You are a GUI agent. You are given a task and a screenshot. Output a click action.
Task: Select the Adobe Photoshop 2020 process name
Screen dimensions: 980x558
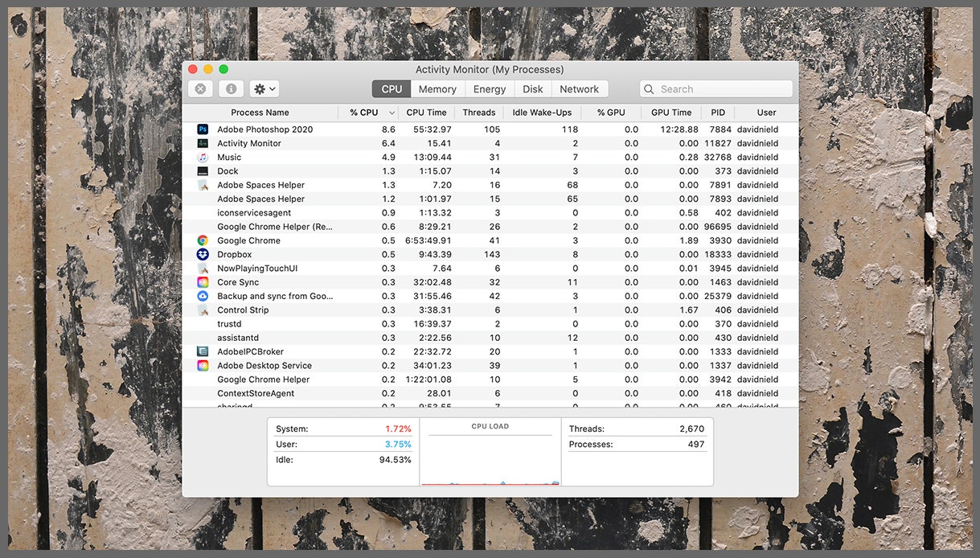264,129
